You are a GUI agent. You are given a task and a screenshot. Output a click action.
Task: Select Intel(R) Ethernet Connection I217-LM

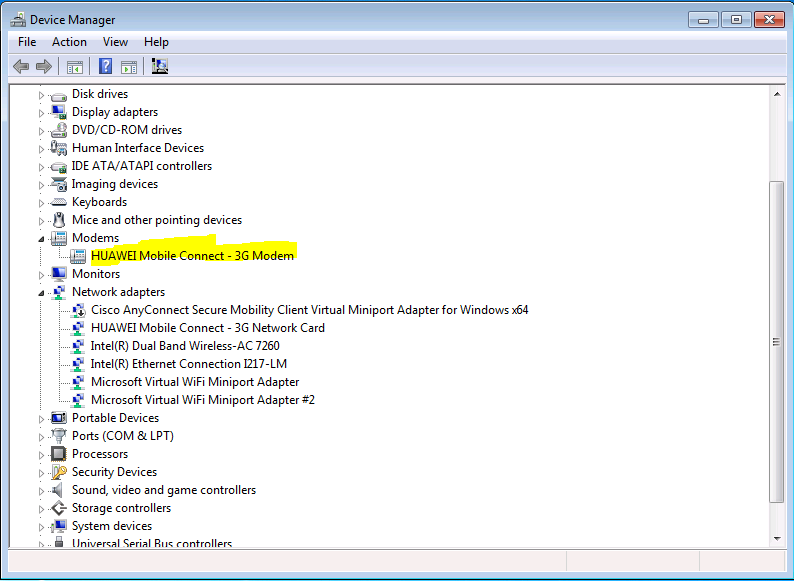tap(188, 364)
